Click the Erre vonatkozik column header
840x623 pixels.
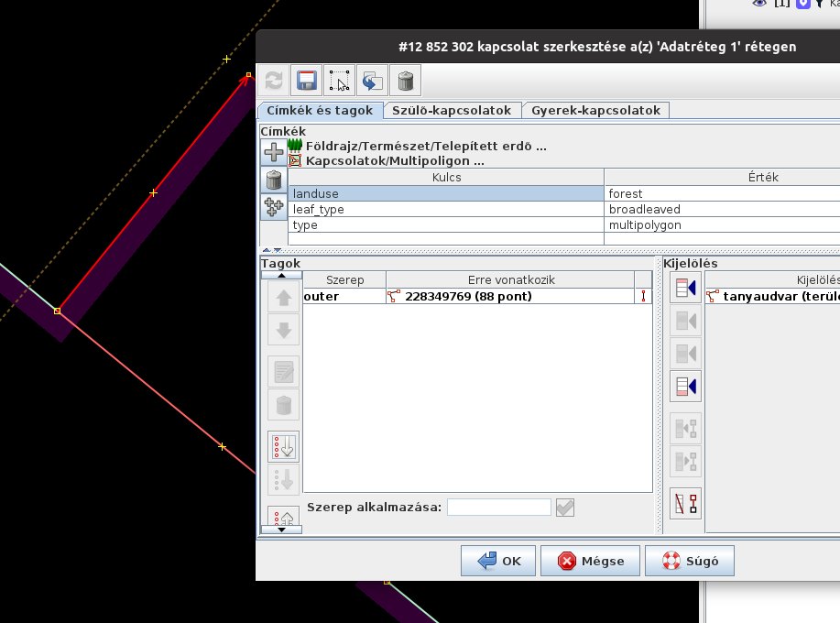(511, 280)
